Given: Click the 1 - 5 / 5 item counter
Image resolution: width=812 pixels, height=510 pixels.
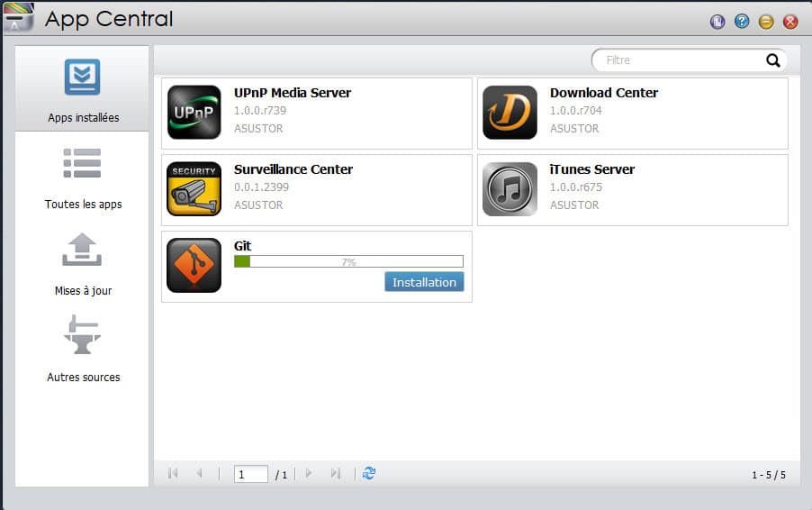Looking at the screenshot, I should [x=769, y=475].
